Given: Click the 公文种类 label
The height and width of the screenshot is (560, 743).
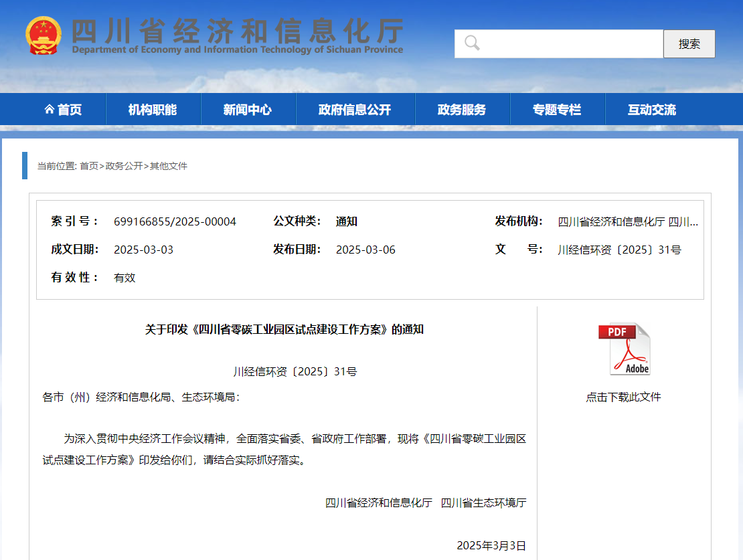Looking at the screenshot, I should [297, 221].
